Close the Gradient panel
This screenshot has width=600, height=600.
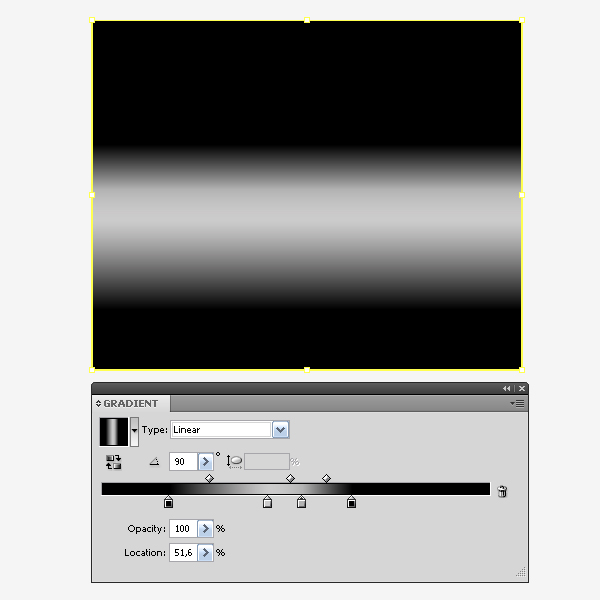pos(522,388)
